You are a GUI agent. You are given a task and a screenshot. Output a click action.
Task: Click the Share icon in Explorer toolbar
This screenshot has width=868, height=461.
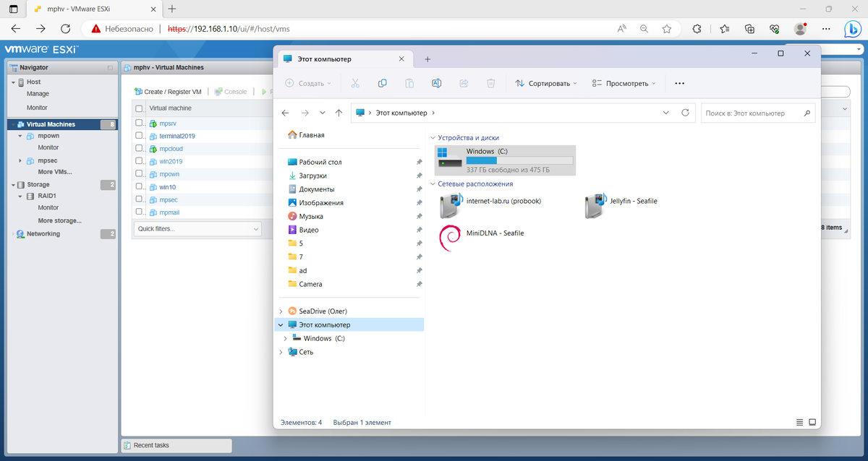coord(464,83)
